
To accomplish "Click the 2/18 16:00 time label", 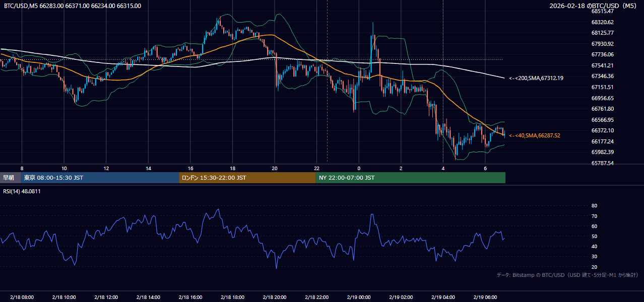I will 190,297.
